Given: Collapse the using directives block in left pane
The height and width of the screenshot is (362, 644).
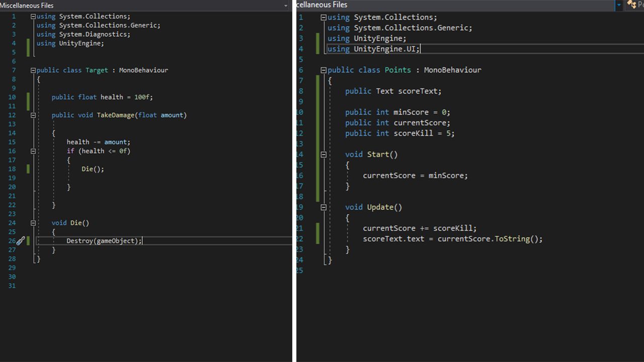Looking at the screenshot, I should click(33, 16).
